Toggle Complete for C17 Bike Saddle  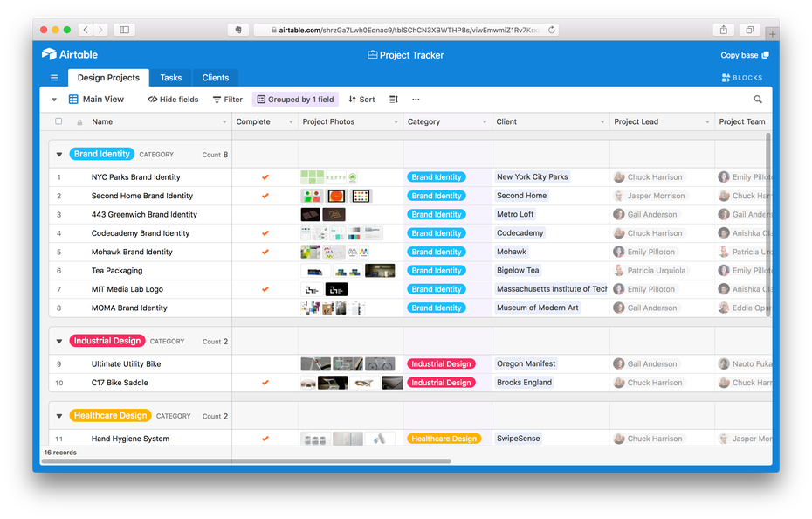(x=265, y=383)
